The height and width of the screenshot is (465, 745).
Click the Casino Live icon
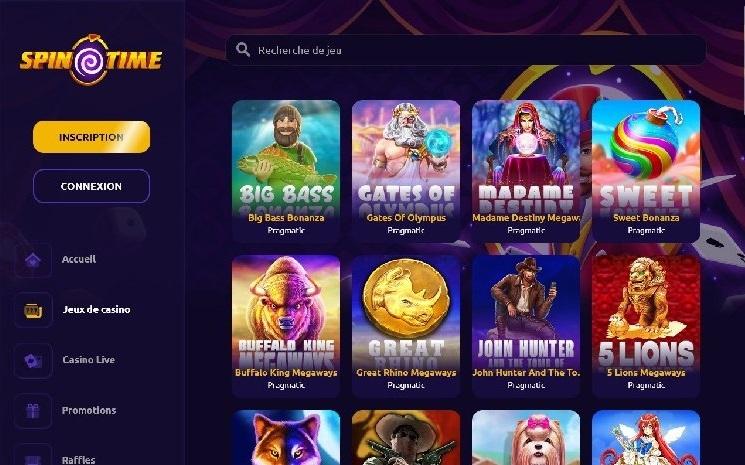tap(33, 361)
